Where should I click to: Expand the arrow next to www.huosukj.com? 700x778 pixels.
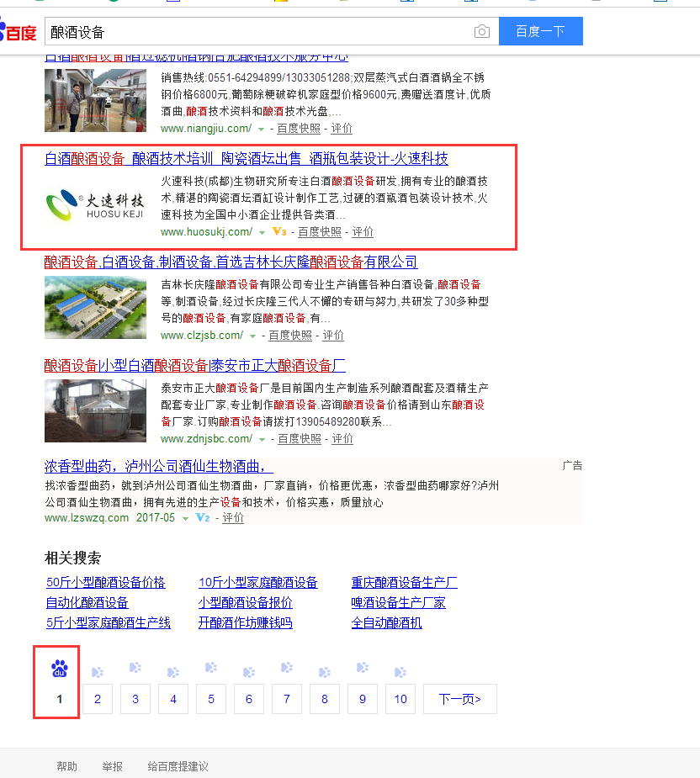click(x=262, y=232)
